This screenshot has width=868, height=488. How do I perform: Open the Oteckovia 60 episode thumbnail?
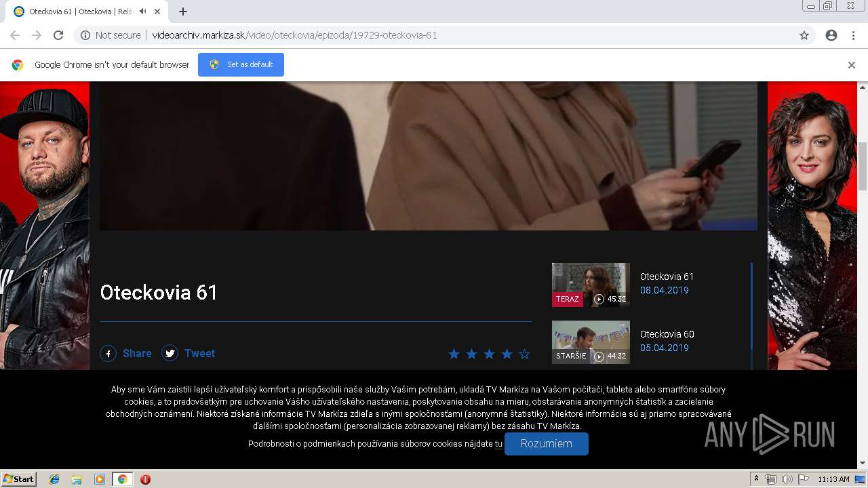coord(591,342)
